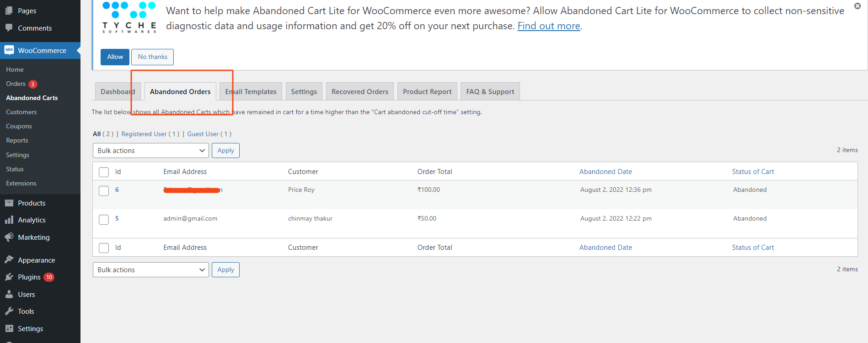868x343 pixels.
Task: Filter by Registered User carts
Action: coord(150,134)
